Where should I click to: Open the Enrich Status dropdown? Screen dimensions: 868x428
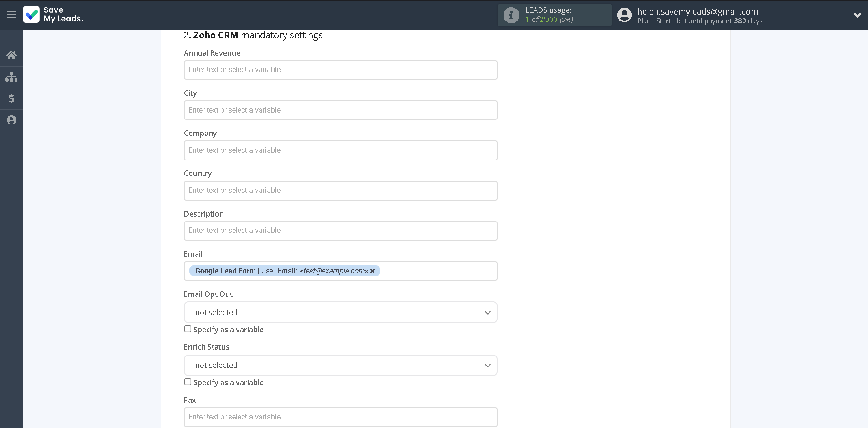click(x=340, y=365)
